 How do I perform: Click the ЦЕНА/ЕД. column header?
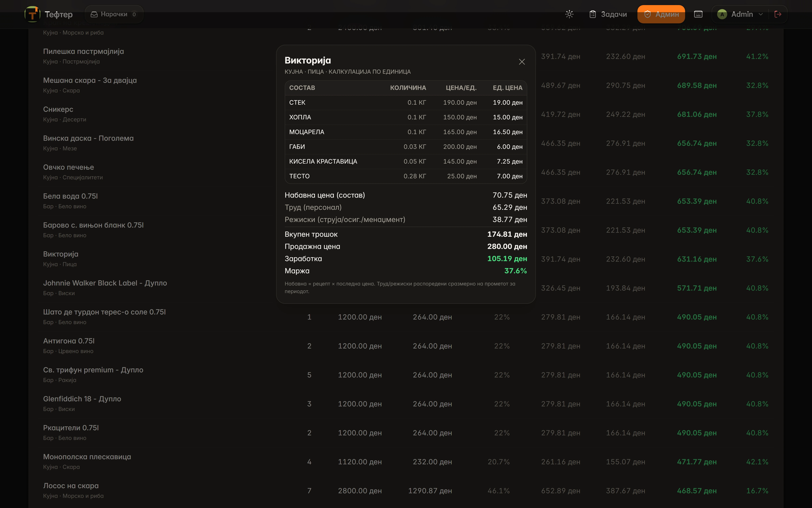pyautogui.click(x=461, y=88)
